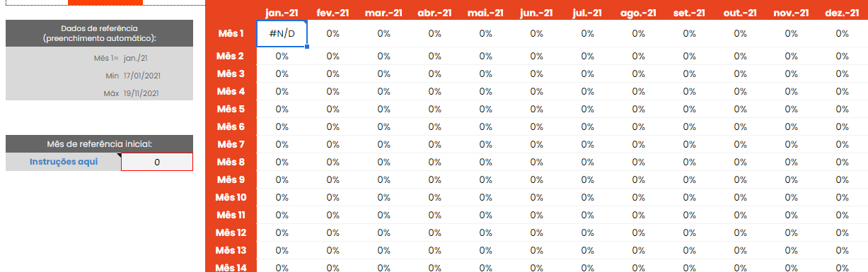
Task: Select the jan.-21 column header
Action: [282, 13]
